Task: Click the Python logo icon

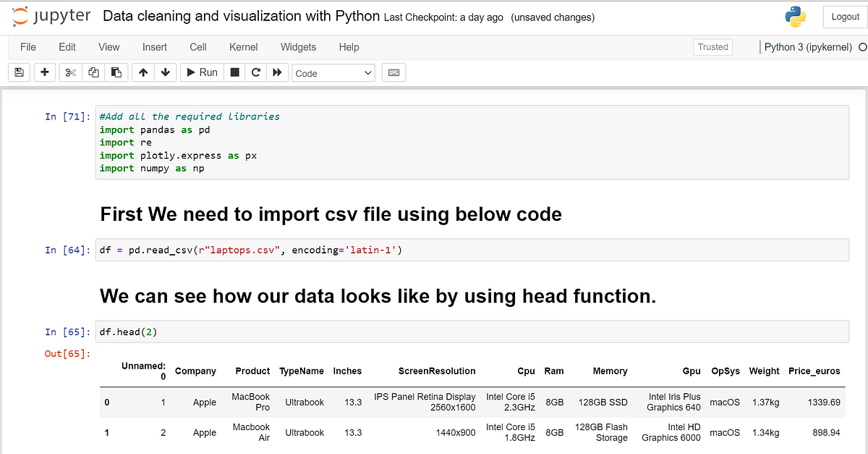Action: pos(796,17)
